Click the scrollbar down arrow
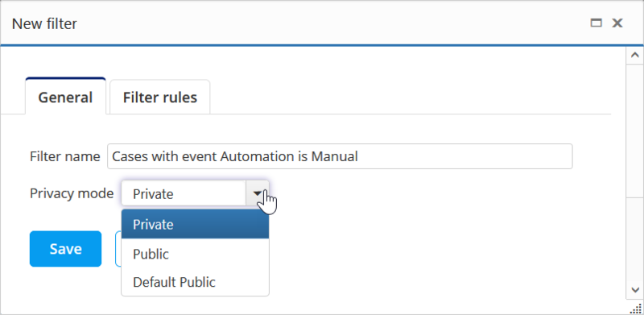 click(634, 290)
